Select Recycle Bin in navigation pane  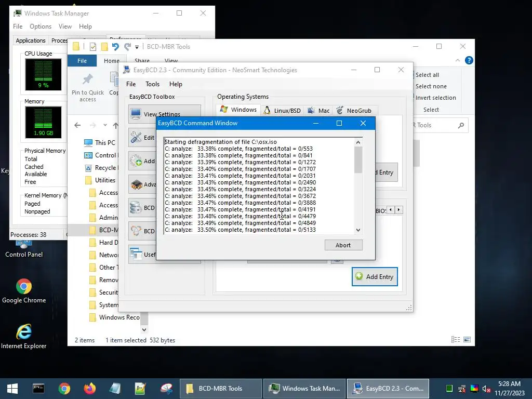coord(100,168)
